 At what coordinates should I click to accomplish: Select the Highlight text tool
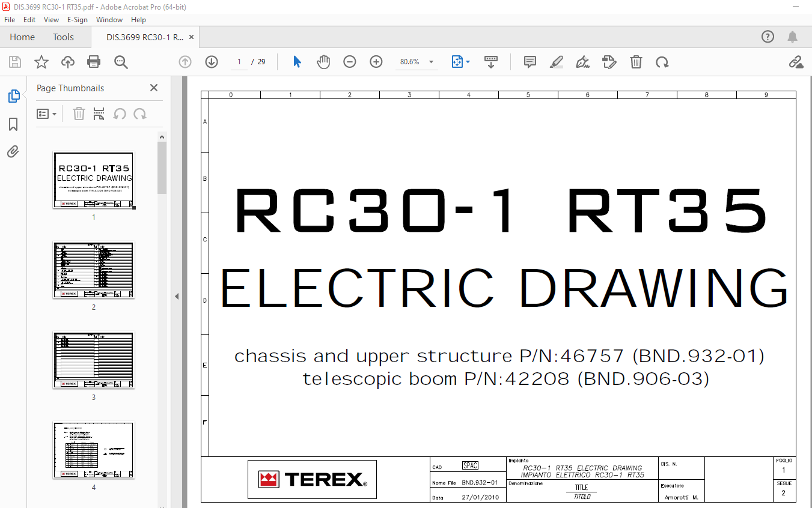coord(557,62)
